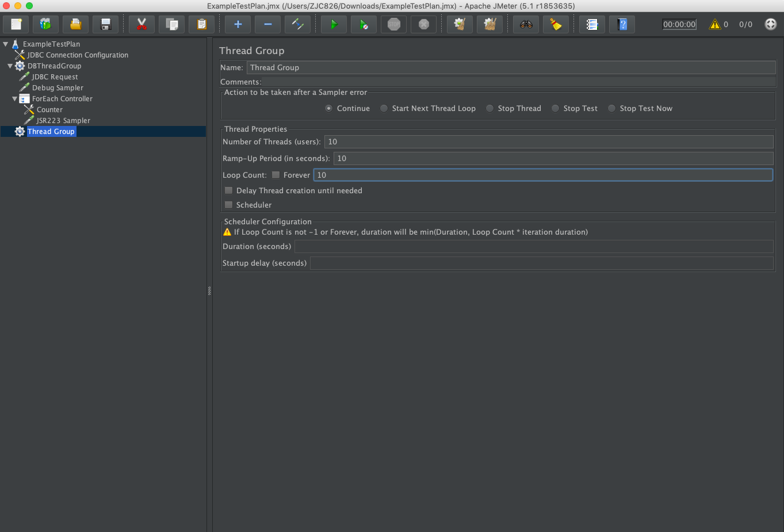Select the Counter tree item
The image size is (784, 532).
tap(49, 110)
